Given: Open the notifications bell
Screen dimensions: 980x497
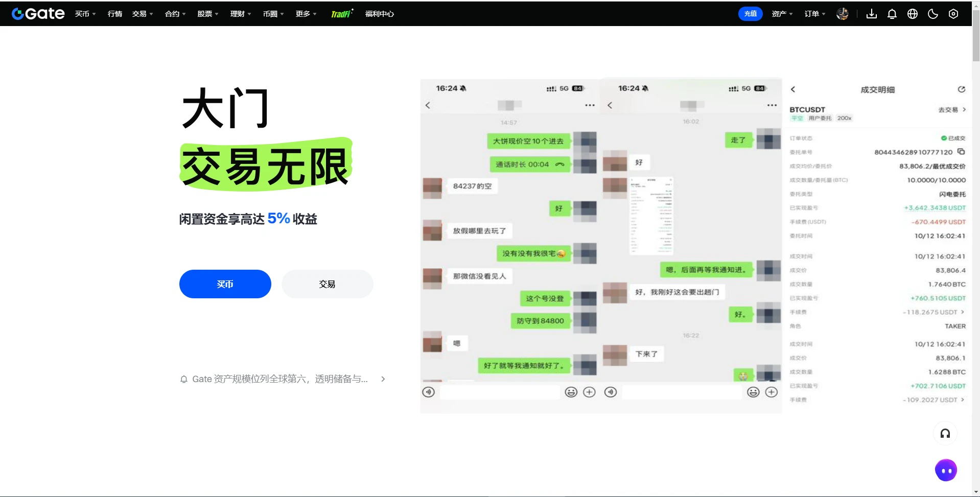Looking at the screenshot, I should click(x=892, y=14).
